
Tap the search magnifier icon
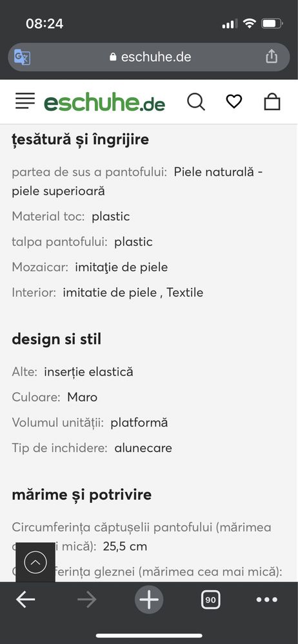click(196, 102)
